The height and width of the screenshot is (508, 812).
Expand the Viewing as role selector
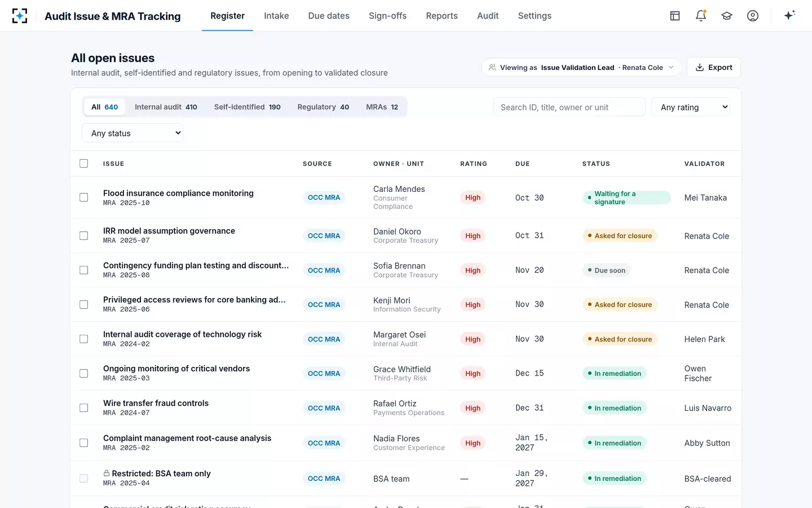tap(581, 67)
